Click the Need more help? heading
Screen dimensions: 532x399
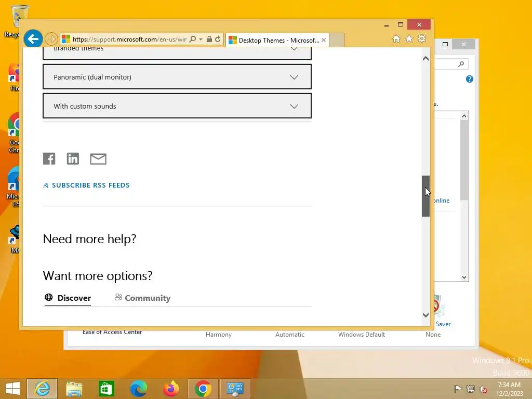pyautogui.click(x=89, y=239)
